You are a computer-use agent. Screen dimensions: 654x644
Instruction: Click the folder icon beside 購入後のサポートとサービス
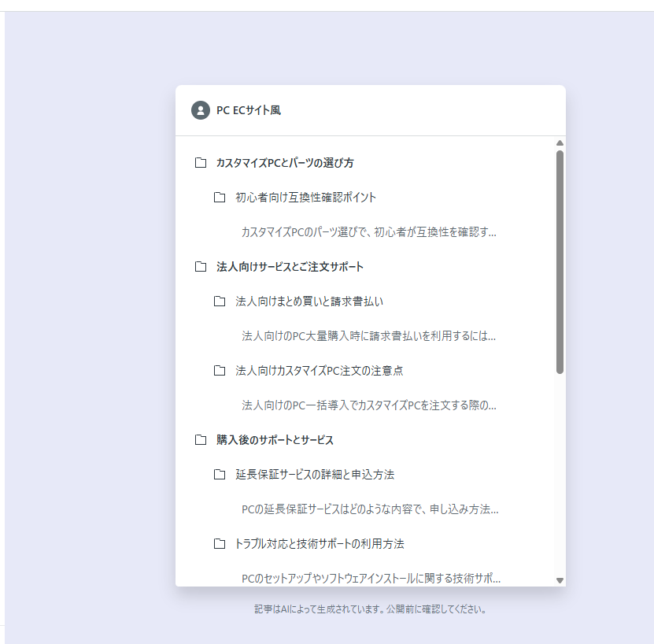(x=201, y=440)
